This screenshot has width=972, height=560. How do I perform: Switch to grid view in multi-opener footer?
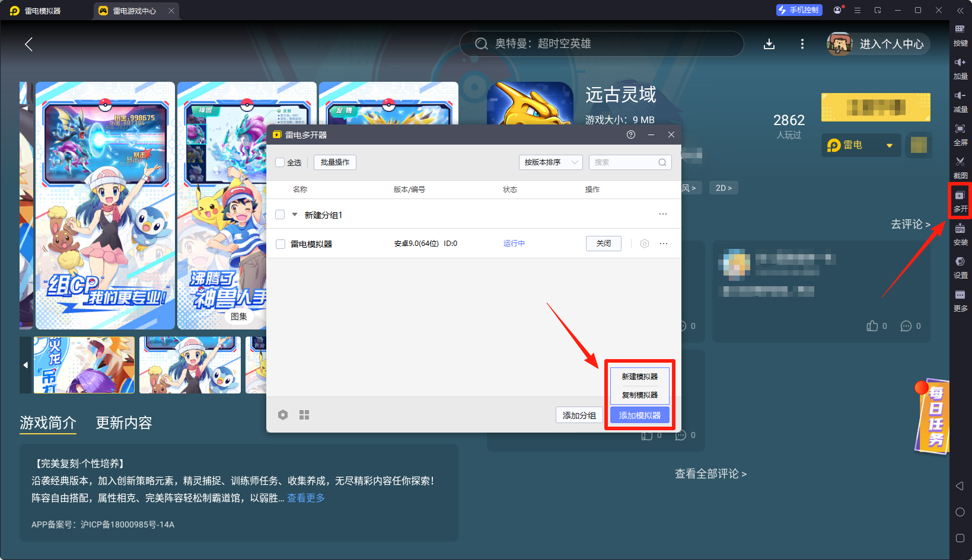(304, 415)
